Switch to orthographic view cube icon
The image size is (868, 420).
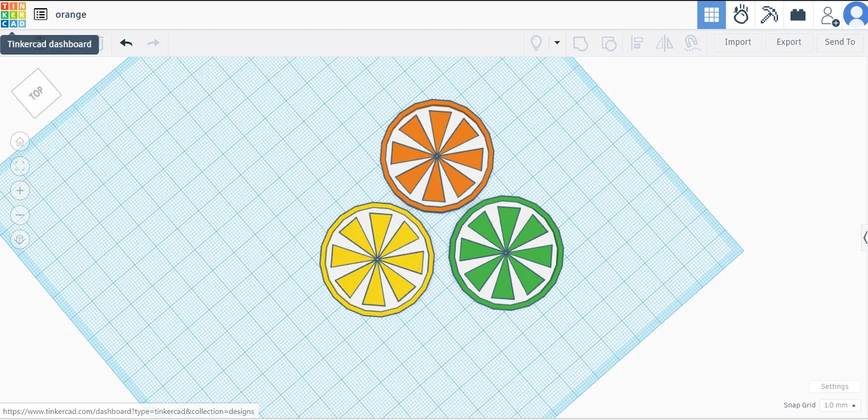(20, 239)
